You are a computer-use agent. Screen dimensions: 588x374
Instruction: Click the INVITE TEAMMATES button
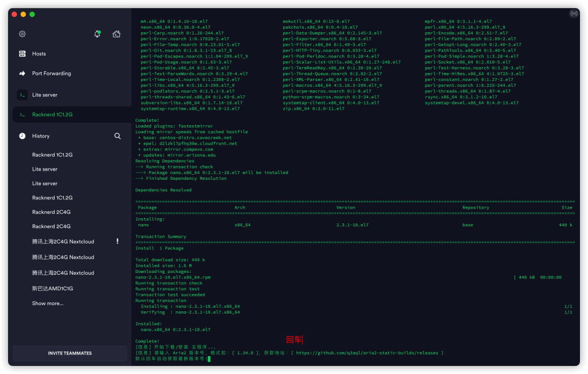click(69, 353)
